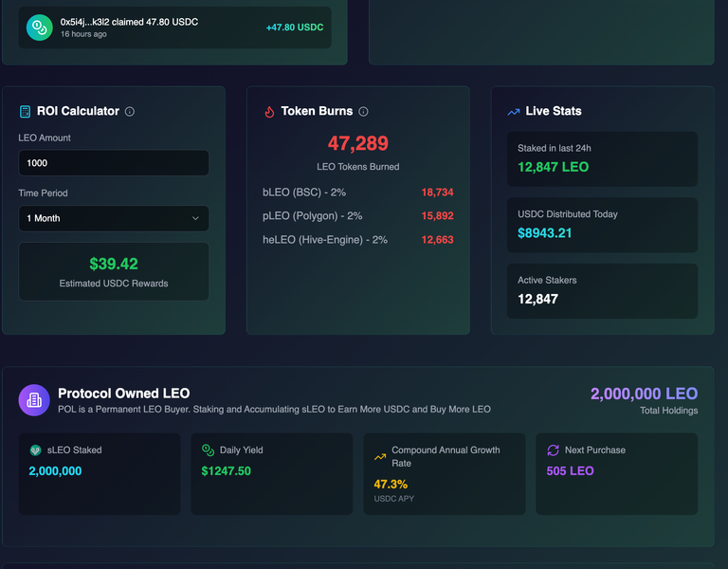728x569 pixels.
Task: Click the 47.3% growth rate value
Action: (x=391, y=485)
